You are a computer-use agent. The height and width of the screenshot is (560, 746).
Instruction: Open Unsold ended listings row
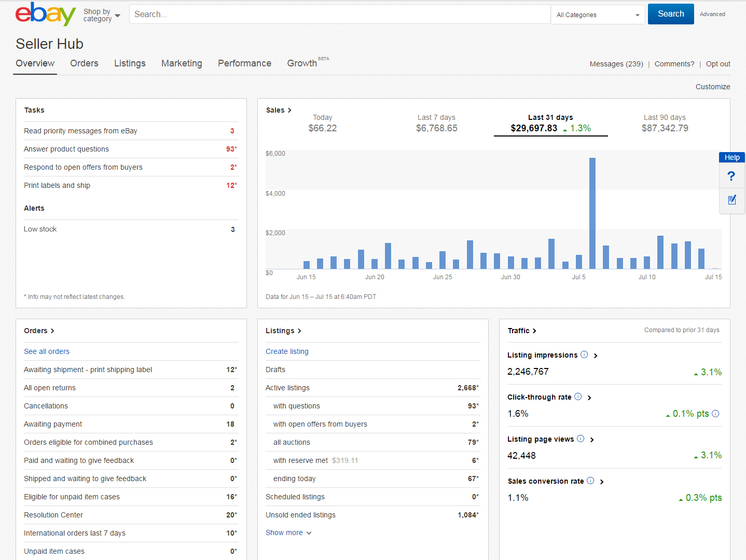[373, 515]
